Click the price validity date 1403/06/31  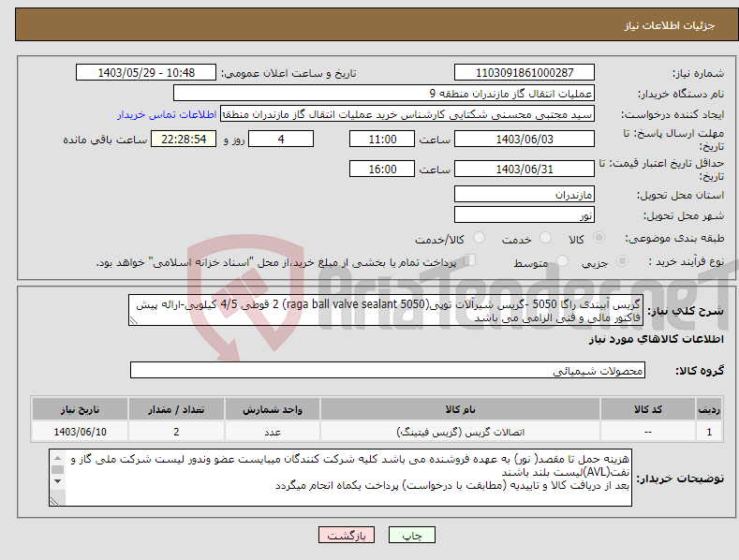click(525, 169)
